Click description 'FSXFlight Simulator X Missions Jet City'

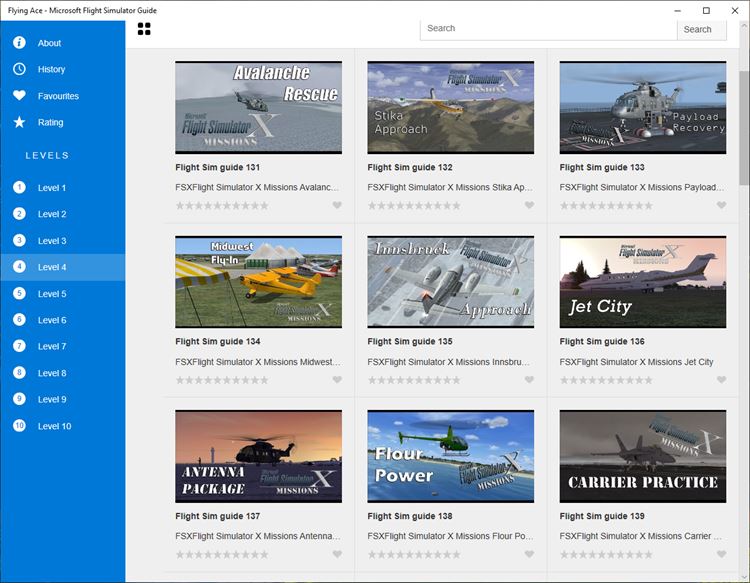coord(636,362)
